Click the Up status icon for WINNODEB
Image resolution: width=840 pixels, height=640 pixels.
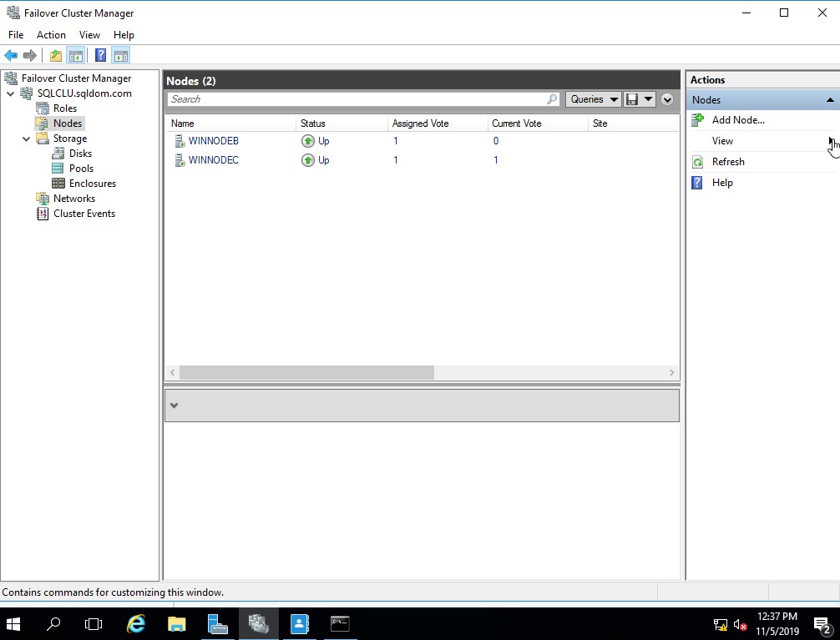307,141
